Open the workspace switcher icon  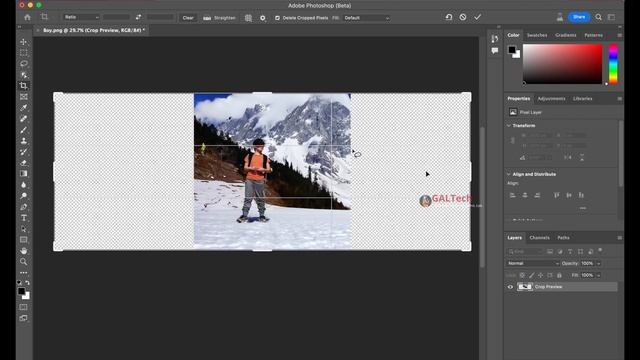point(611,17)
